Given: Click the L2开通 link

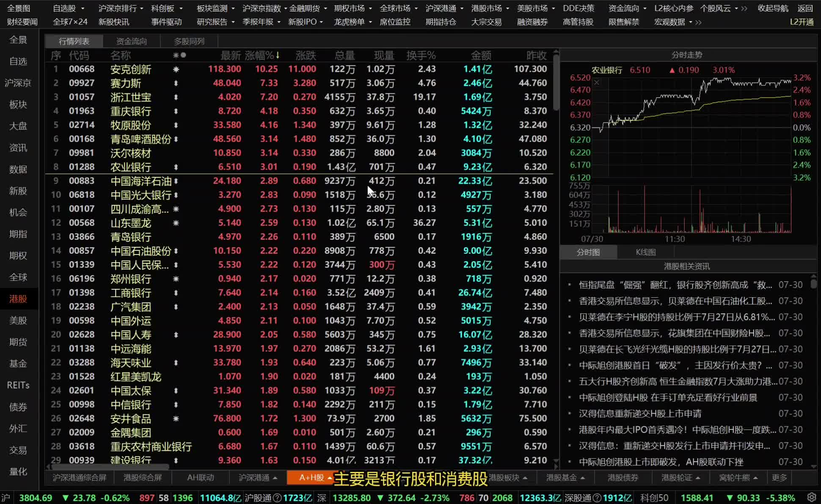Looking at the screenshot, I should (802, 22).
